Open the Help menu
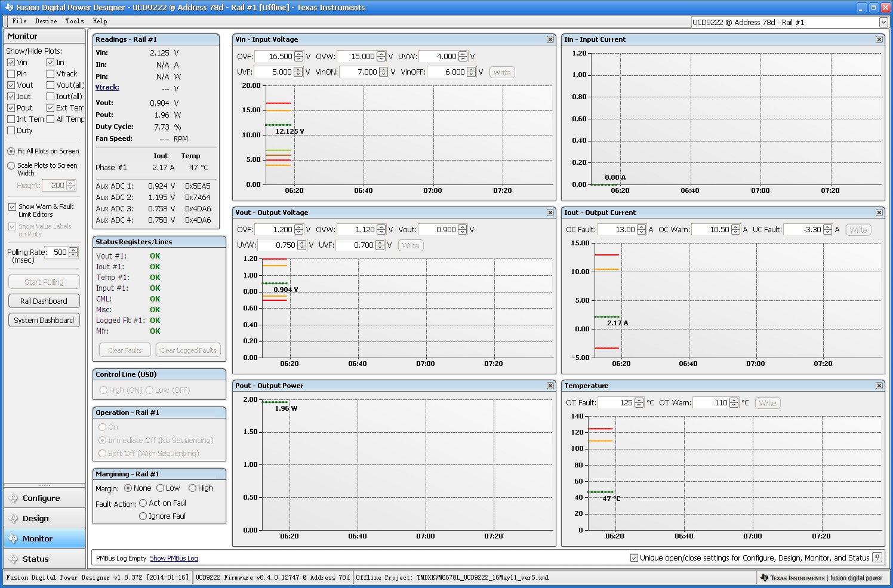The height and width of the screenshot is (588, 893). click(x=100, y=21)
